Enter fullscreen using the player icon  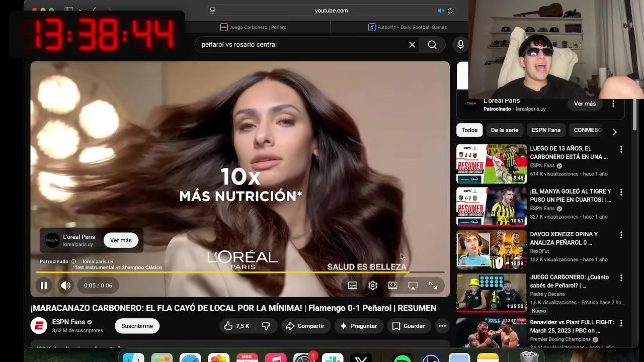pos(433,286)
